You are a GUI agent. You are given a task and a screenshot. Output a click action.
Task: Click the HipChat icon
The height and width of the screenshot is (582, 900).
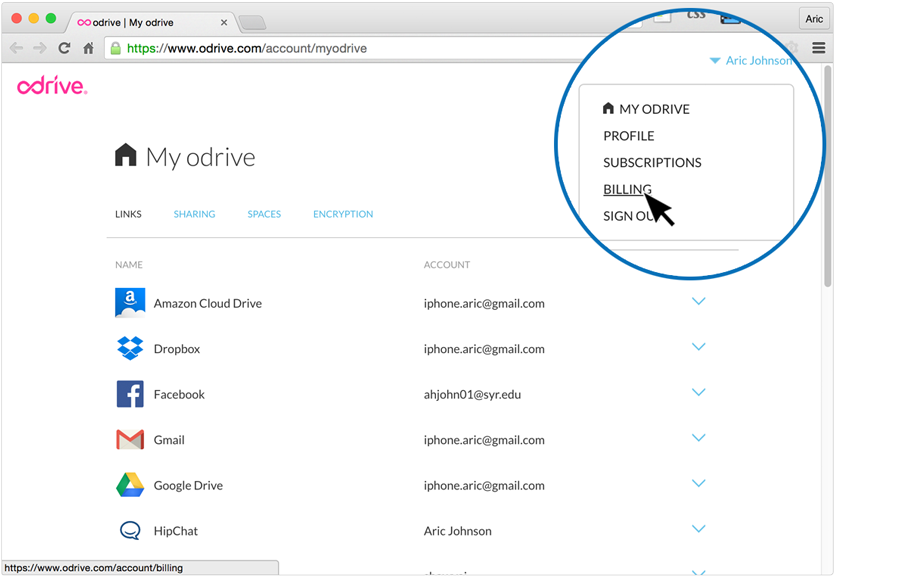point(130,530)
